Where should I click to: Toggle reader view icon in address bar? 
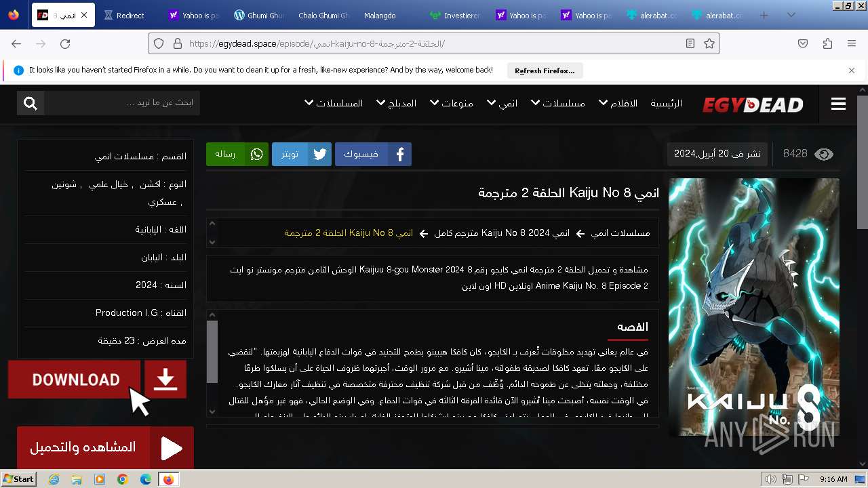pos(690,43)
